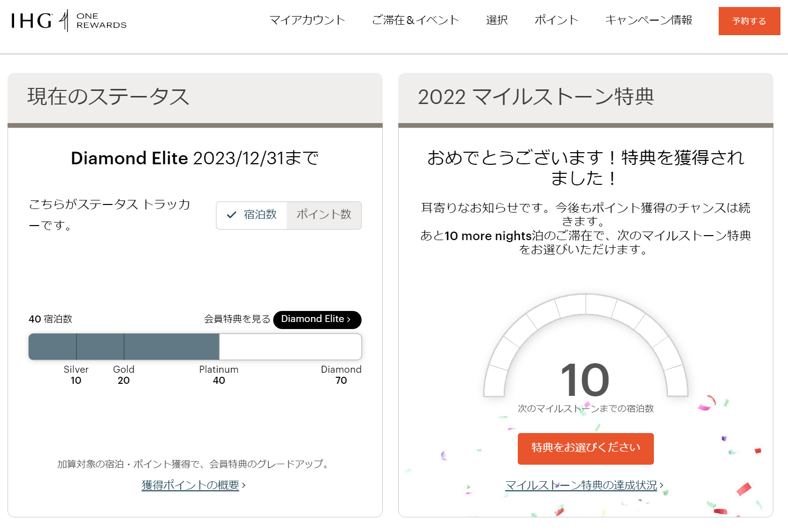Open the Diamond Elite benefits pill

[312, 320]
